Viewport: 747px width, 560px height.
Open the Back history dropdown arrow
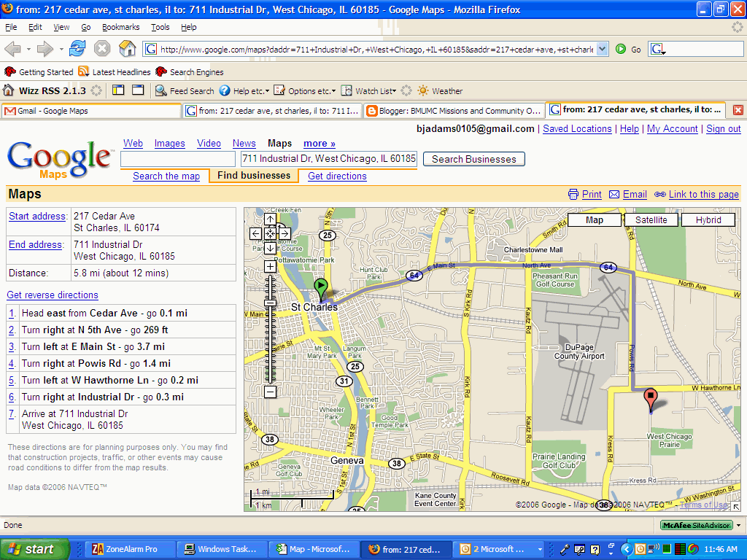[28, 49]
